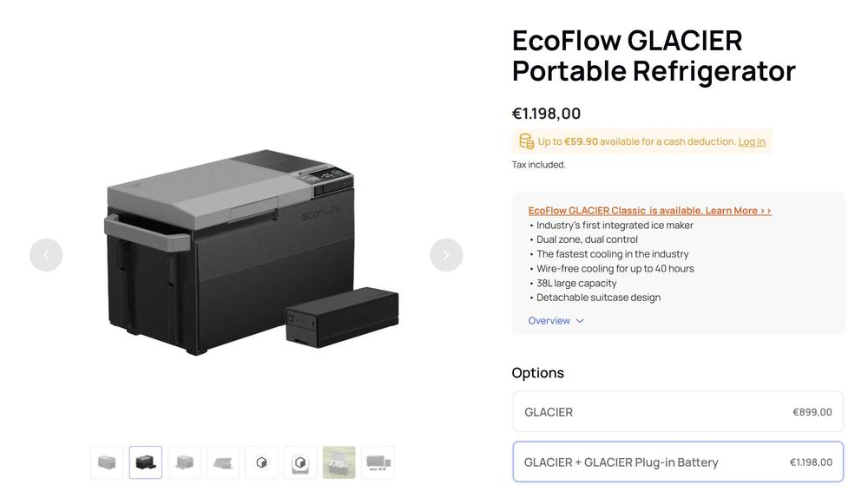Choose the GLACIER €899,00 option
This screenshot has height=491, width=868.
pyautogui.click(x=678, y=412)
